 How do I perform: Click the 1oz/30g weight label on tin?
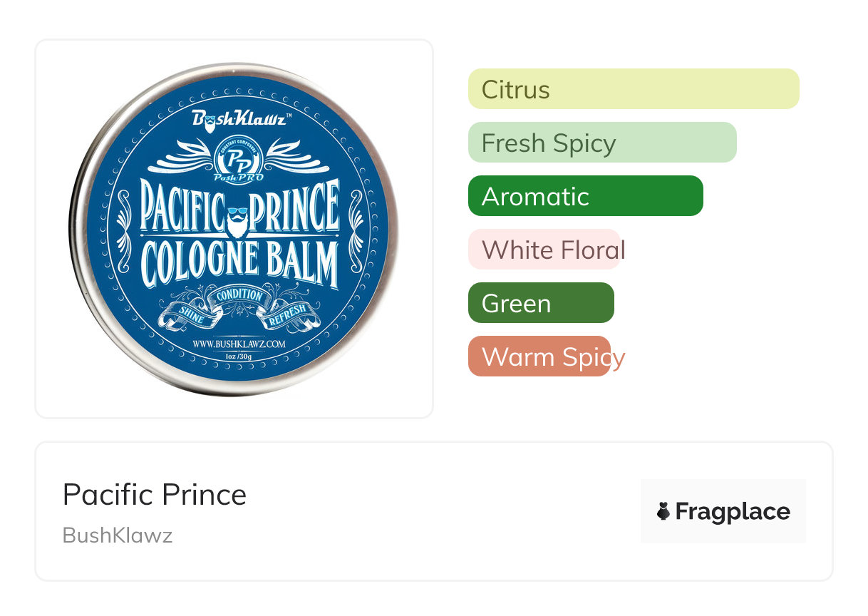point(240,356)
